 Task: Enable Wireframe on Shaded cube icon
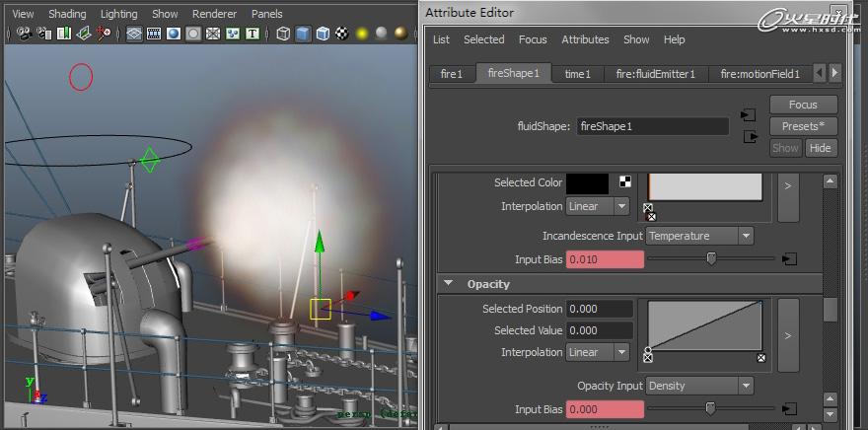pos(323,35)
